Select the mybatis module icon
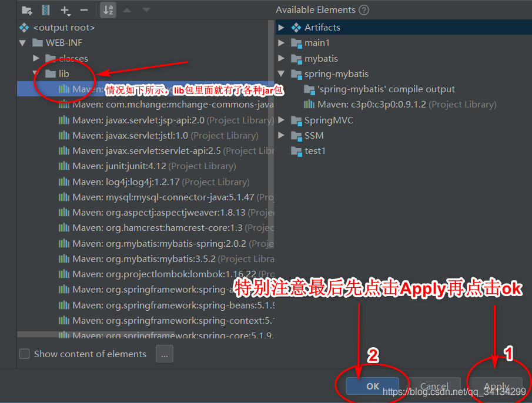 [296, 59]
